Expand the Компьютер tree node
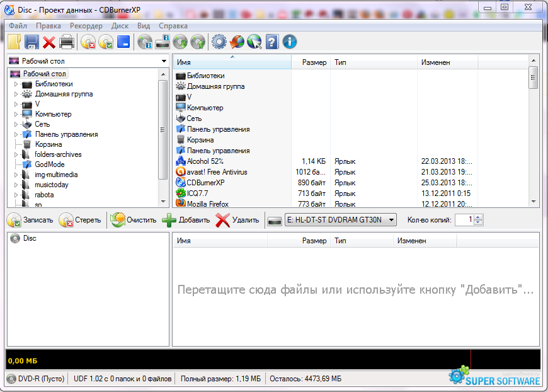 point(16,114)
